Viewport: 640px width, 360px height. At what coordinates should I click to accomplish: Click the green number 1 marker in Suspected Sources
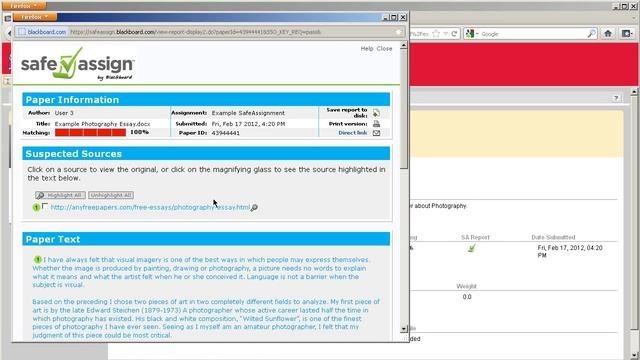tap(36, 207)
